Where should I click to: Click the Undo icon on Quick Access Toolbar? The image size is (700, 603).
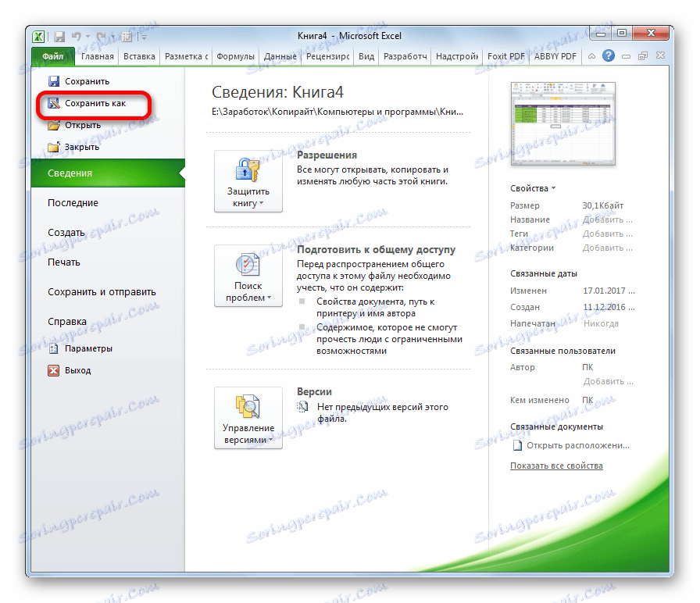[77, 36]
